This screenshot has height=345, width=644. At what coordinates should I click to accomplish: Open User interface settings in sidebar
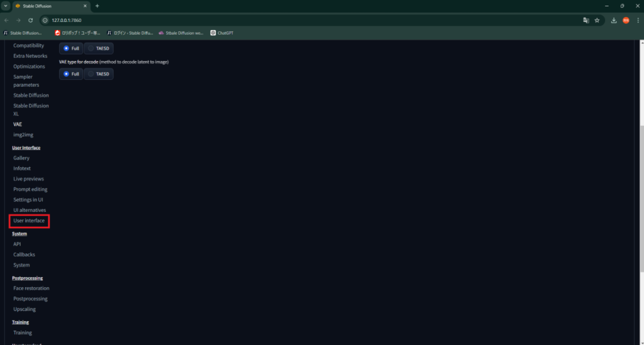point(29,221)
